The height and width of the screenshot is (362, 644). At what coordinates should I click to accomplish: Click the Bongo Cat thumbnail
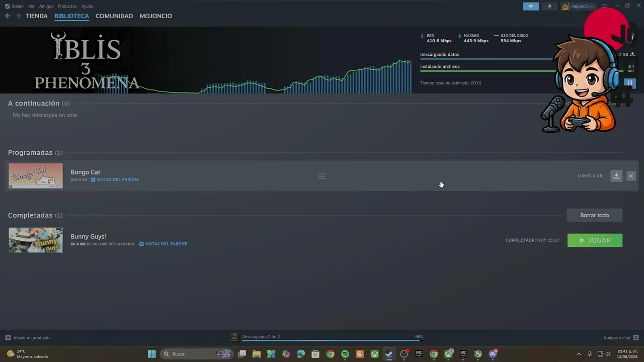pyautogui.click(x=36, y=176)
